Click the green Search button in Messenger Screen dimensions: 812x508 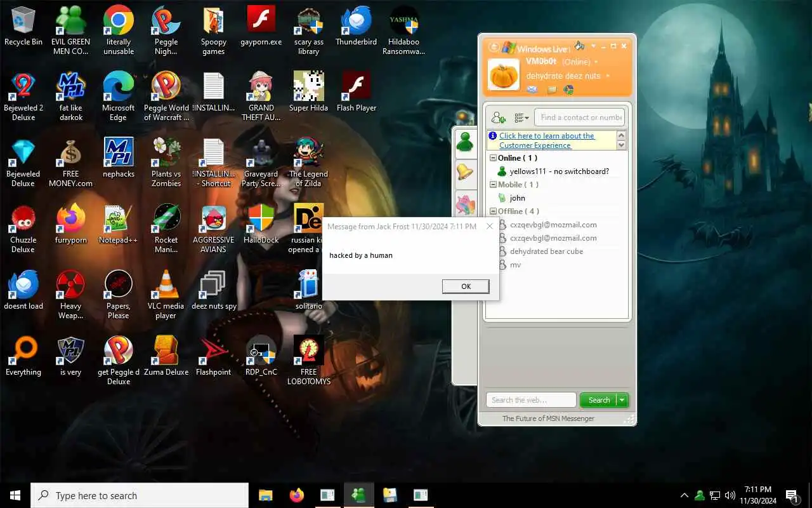coord(599,400)
